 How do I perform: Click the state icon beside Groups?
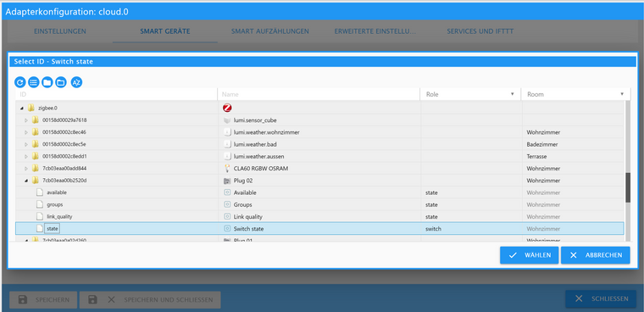(227, 204)
